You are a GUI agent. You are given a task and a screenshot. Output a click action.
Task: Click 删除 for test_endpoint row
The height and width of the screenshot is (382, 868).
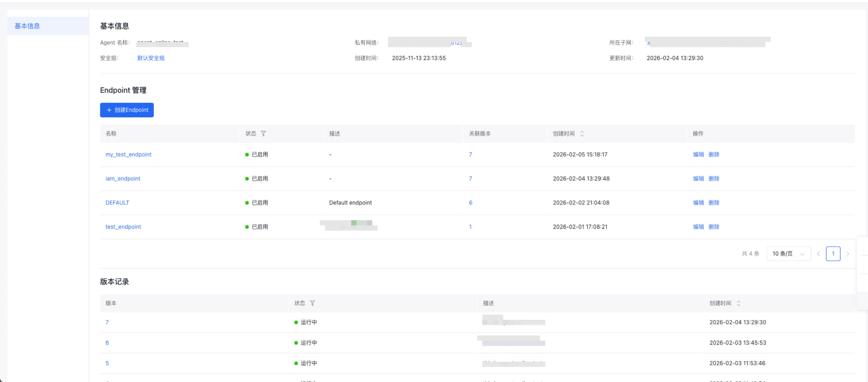point(714,227)
